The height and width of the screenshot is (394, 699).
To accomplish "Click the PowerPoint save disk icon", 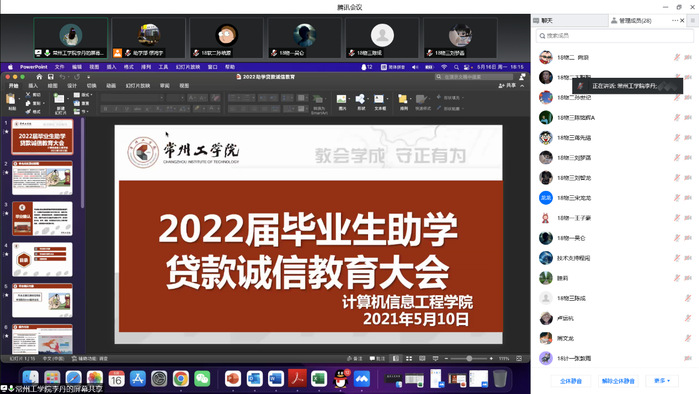I will pos(50,77).
